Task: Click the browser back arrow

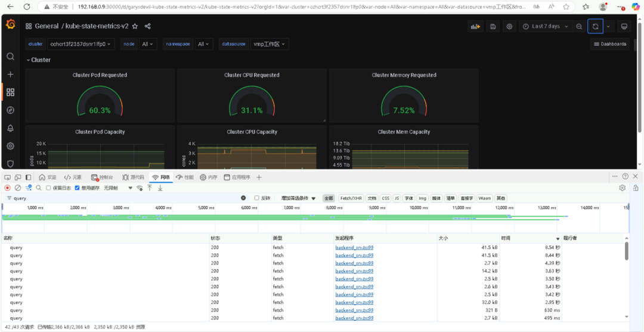Action: 10,7
